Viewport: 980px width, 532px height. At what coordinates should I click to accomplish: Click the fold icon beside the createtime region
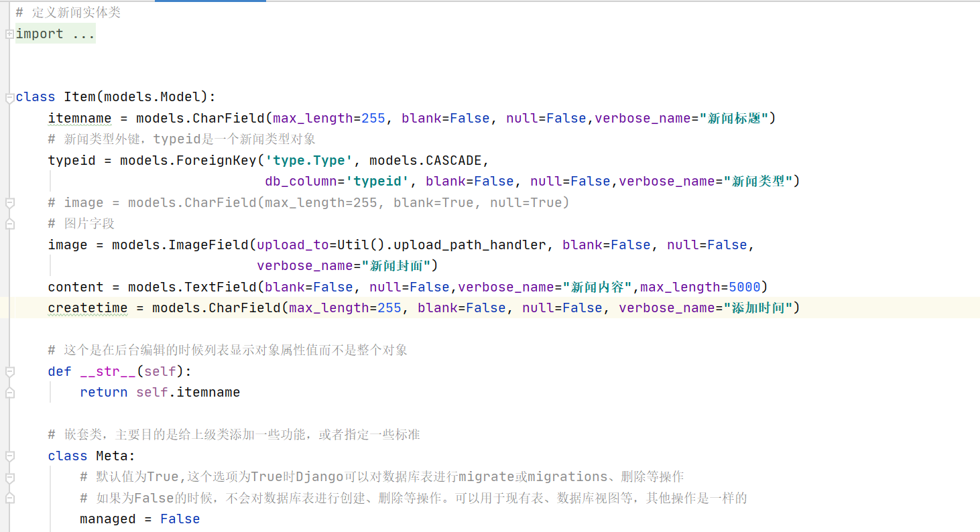point(9,307)
